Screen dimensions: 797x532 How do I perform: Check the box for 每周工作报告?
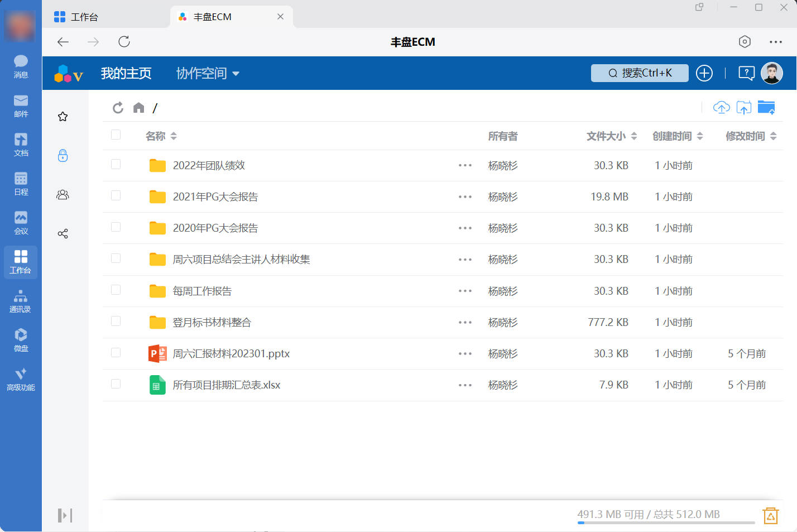click(116, 290)
